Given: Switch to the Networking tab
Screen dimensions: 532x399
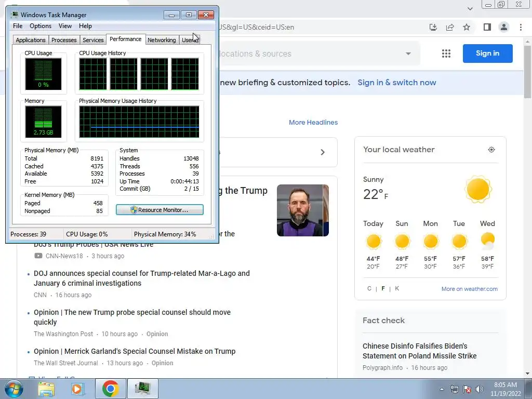Looking at the screenshot, I should click(x=162, y=40).
